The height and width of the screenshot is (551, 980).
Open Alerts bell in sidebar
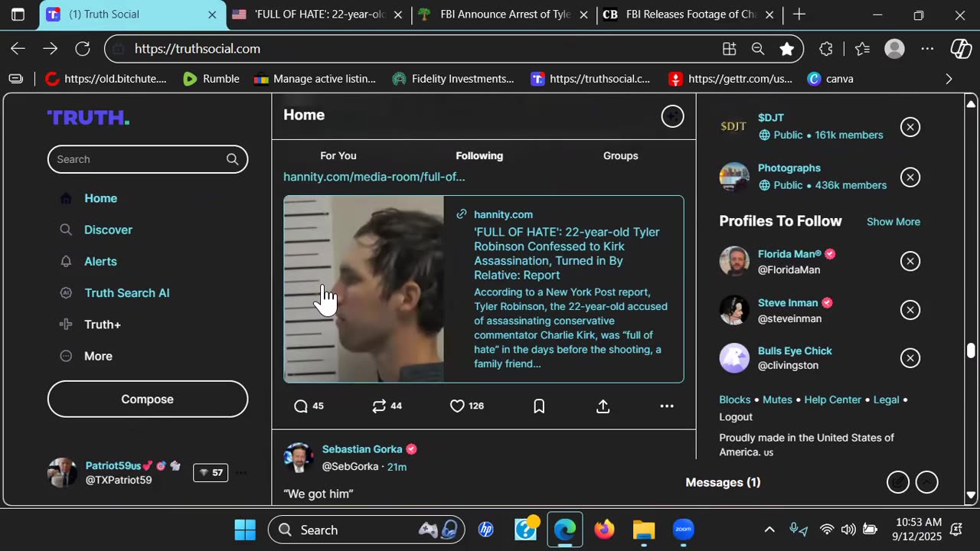click(66, 261)
